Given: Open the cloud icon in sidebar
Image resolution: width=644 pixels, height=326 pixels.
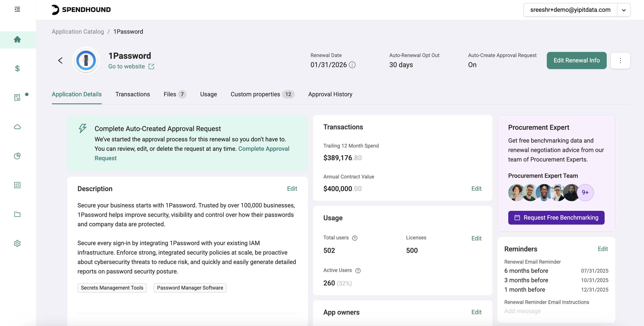Looking at the screenshot, I should pyautogui.click(x=17, y=127).
